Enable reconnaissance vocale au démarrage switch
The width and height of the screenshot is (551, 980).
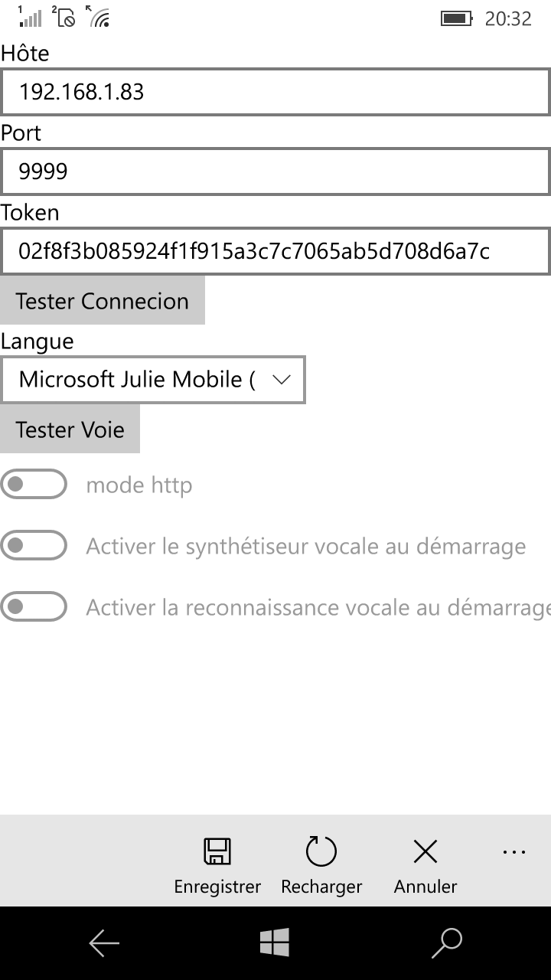point(34,607)
